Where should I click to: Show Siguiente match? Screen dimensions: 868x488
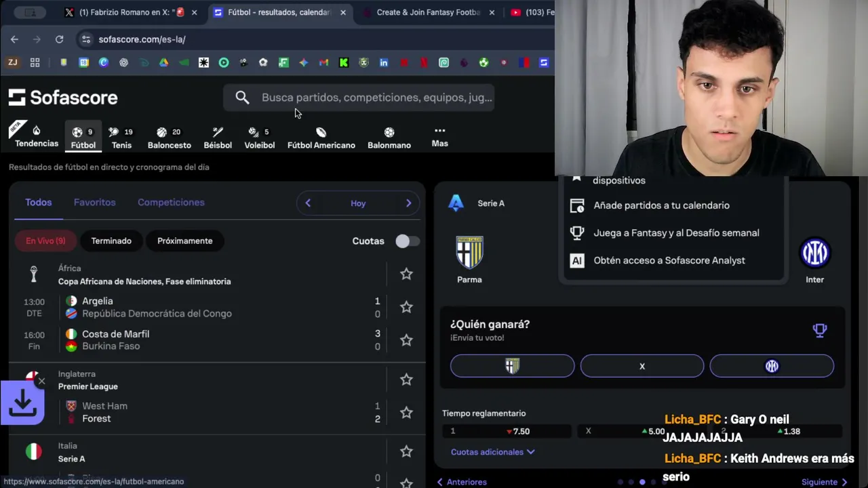pyautogui.click(x=825, y=482)
